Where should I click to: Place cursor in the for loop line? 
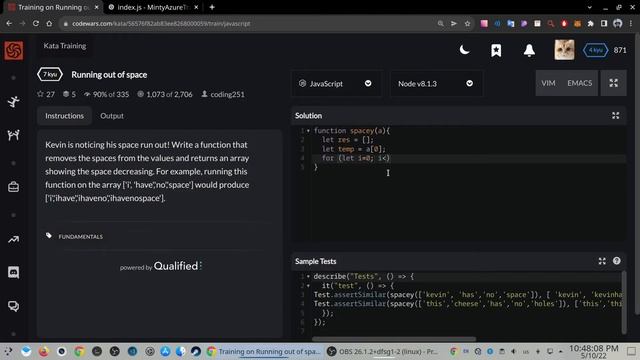coord(468,158)
